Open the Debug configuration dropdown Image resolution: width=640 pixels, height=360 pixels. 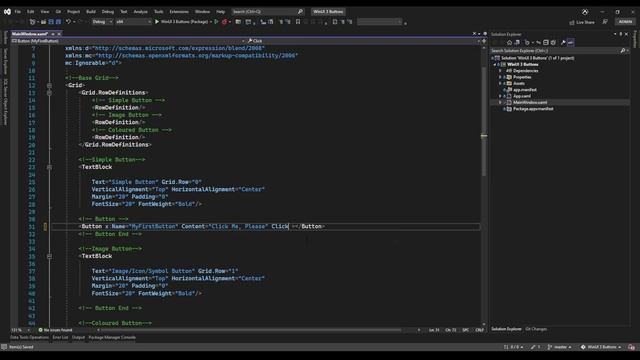[102, 22]
